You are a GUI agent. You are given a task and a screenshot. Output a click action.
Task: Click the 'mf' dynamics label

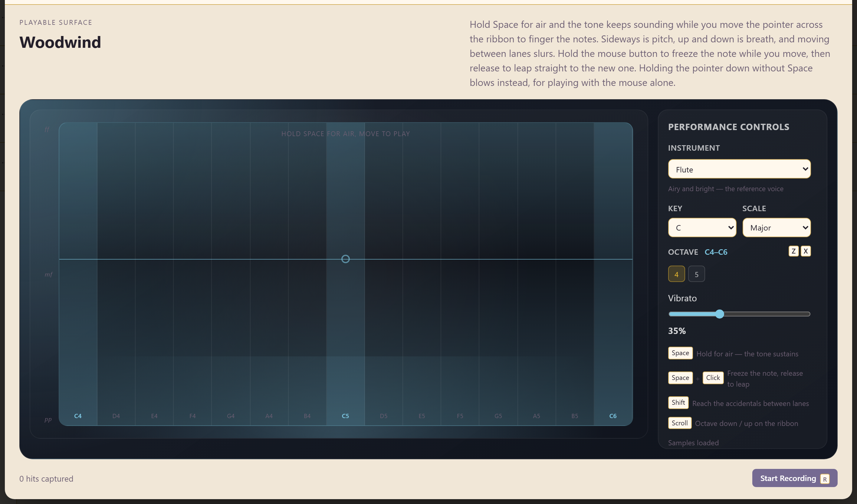pos(49,274)
